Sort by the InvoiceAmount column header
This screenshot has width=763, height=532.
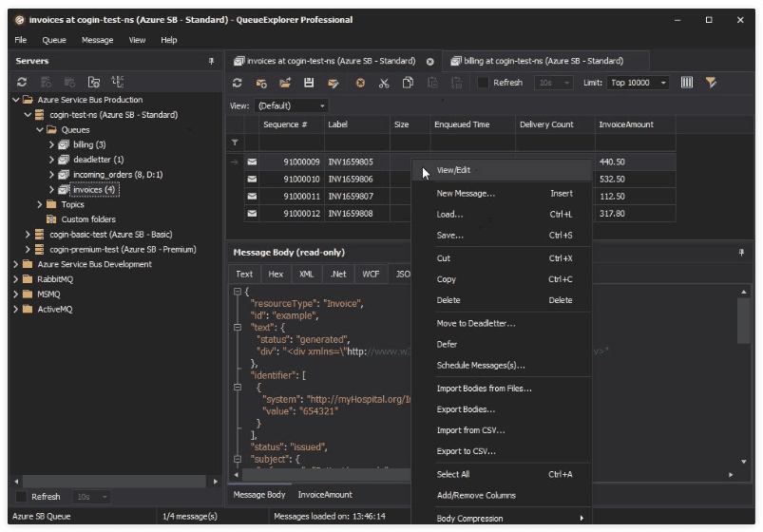coord(635,124)
